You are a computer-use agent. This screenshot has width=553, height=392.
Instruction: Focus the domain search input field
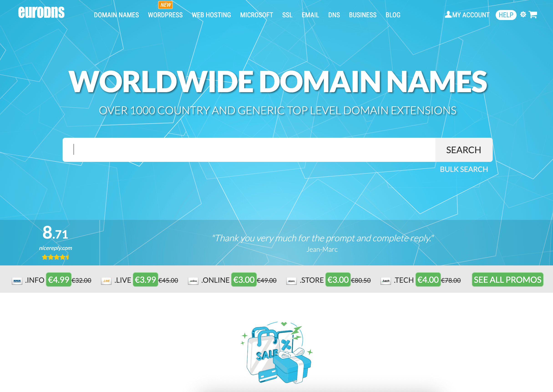(249, 150)
